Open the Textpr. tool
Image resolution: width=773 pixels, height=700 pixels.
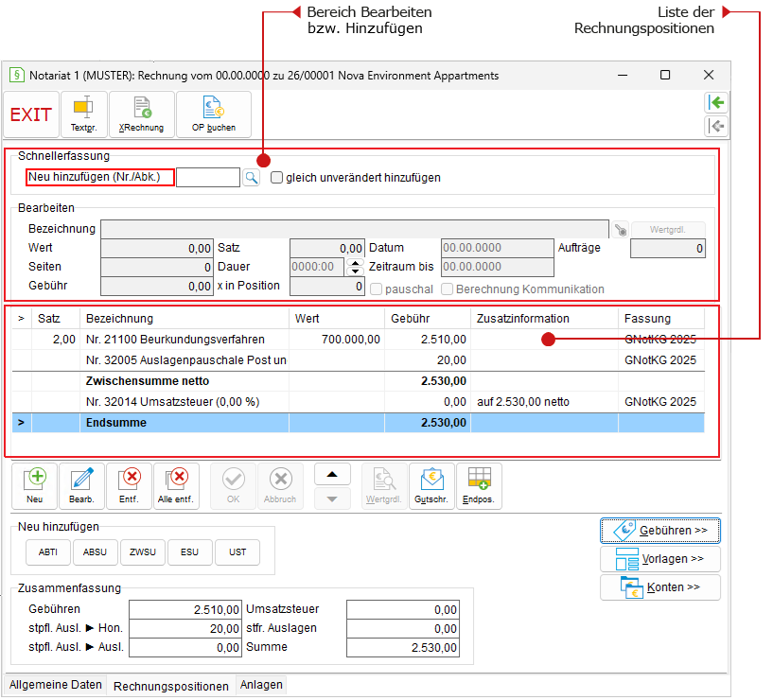(84, 114)
